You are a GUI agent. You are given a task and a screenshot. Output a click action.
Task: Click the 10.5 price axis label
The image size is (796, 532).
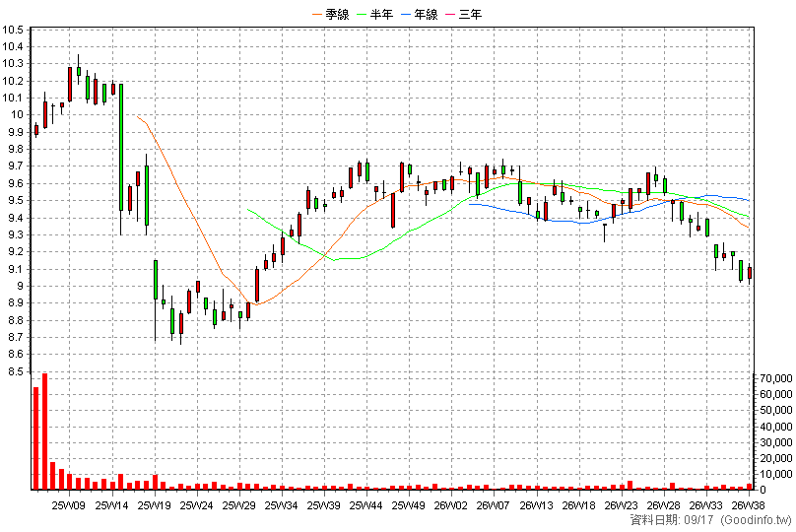pos(13,30)
